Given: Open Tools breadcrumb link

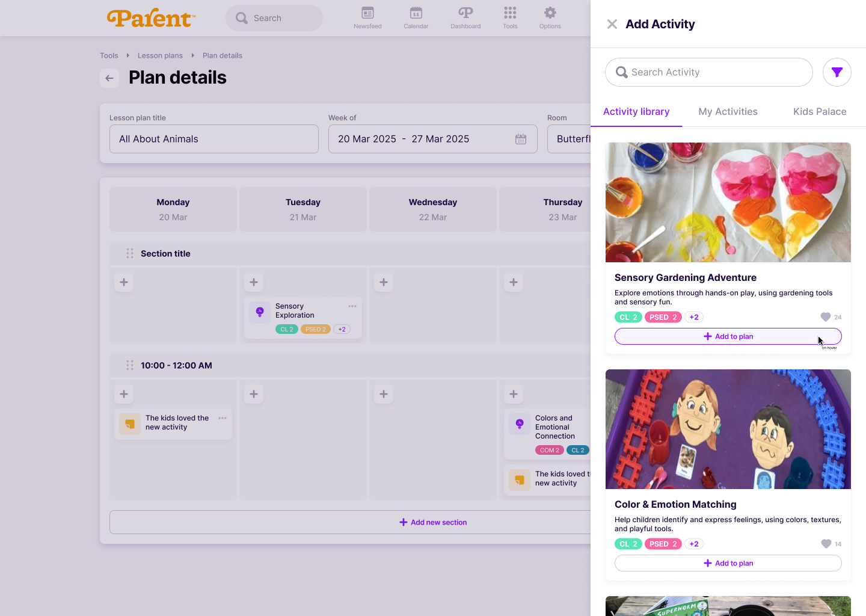Looking at the screenshot, I should [109, 55].
